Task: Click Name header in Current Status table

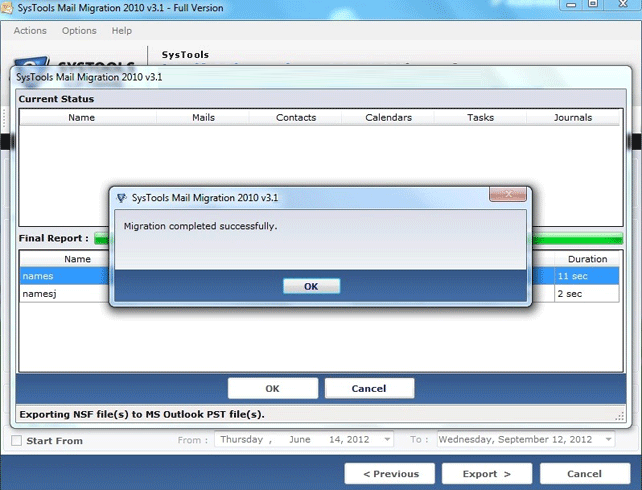Action: pyautogui.click(x=81, y=117)
